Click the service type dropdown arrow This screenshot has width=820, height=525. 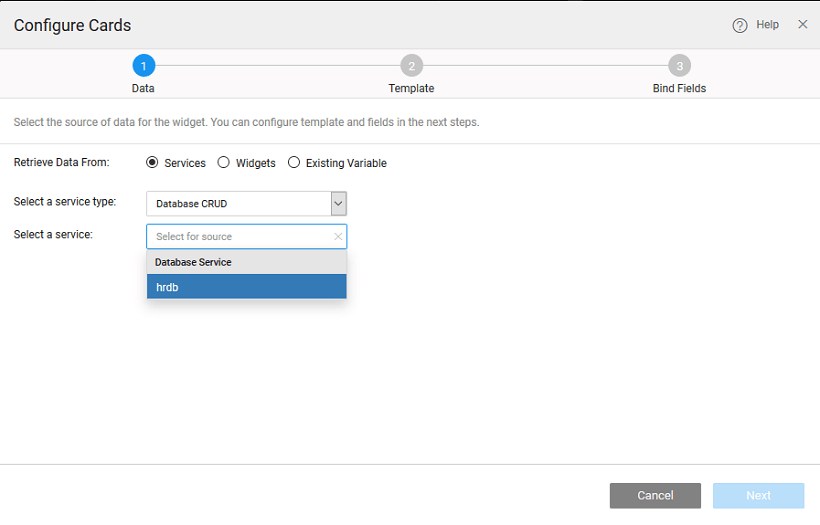[x=338, y=204]
